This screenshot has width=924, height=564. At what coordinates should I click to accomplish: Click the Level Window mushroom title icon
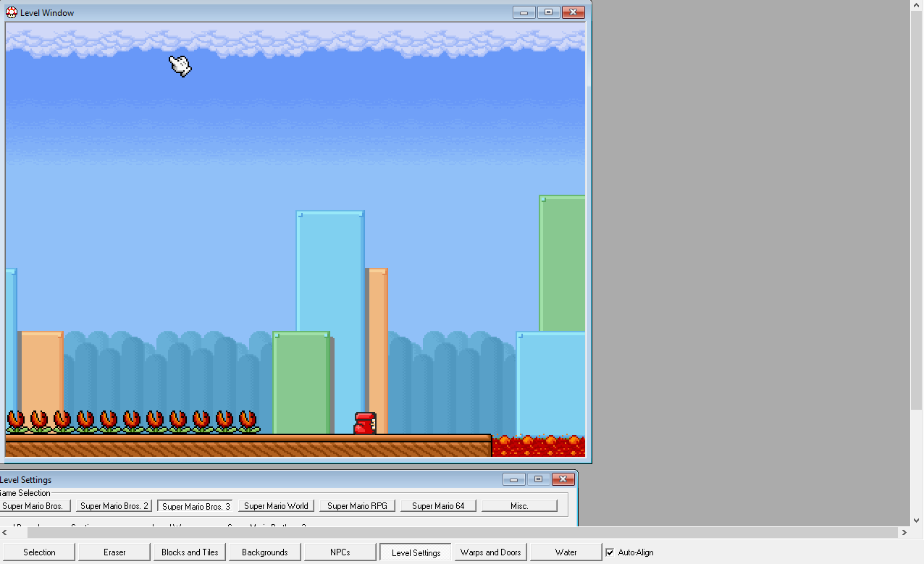pyautogui.click(x=12, y=12)
